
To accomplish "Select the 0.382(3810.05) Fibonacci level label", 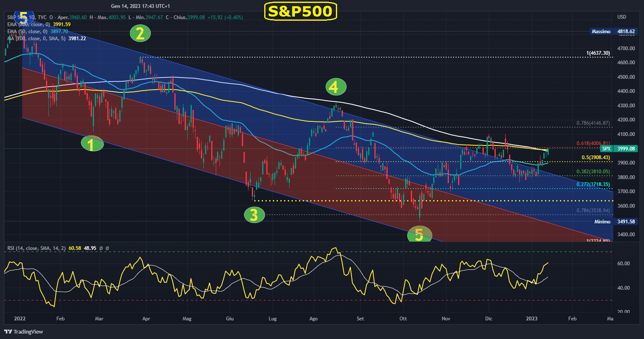I will point(593,172).
